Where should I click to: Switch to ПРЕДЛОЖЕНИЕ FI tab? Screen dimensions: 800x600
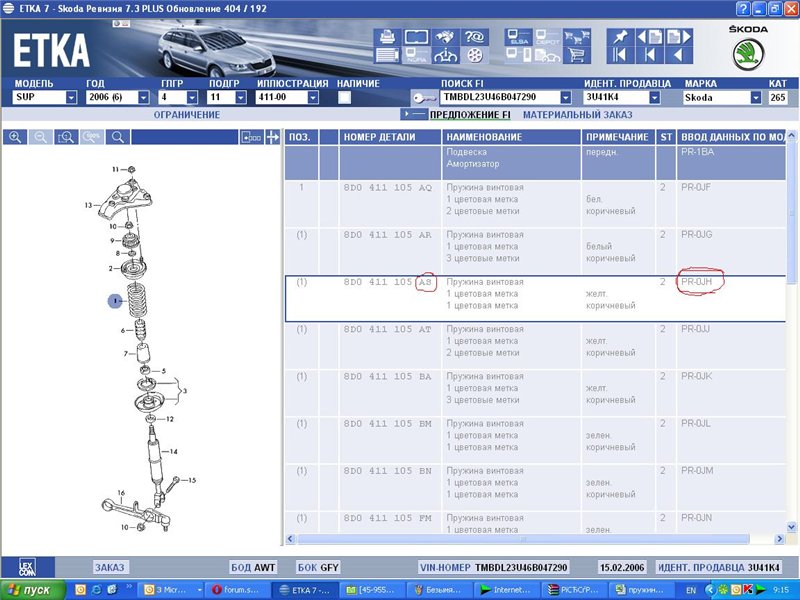click(x=470, y=115)
